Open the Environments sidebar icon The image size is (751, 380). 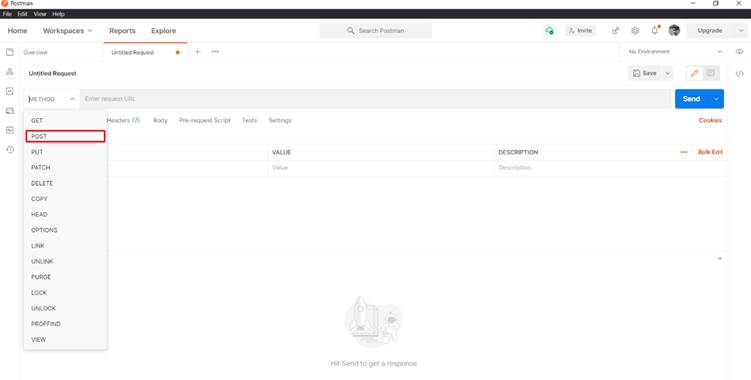click(x=10, y=91)
